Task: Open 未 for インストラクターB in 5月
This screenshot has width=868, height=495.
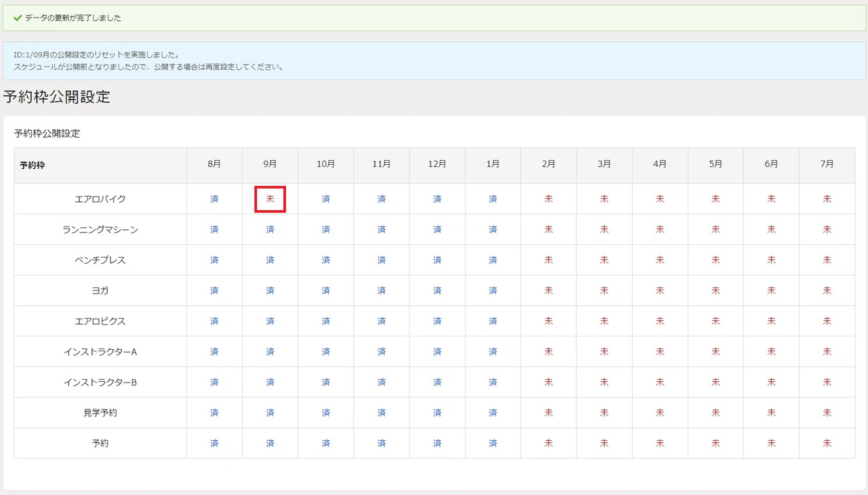Action: coord(715,382)
